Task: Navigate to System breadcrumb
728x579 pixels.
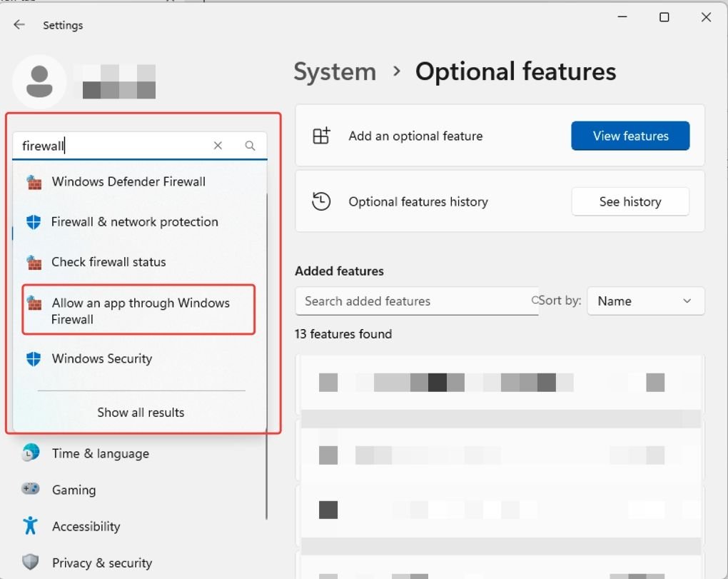Action: coord(335,71)
